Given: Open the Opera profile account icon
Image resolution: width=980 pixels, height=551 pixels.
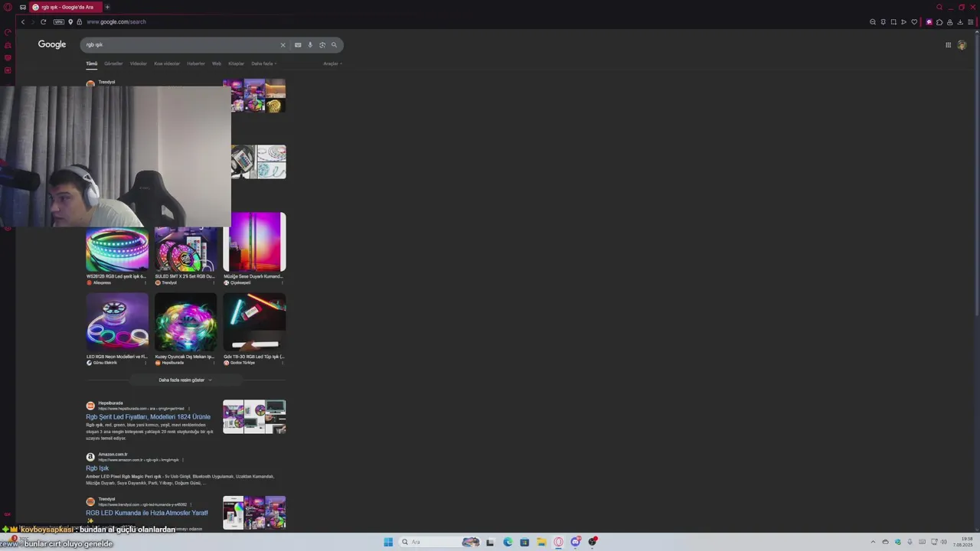Looking at the screenshot, I should (950, 22).
